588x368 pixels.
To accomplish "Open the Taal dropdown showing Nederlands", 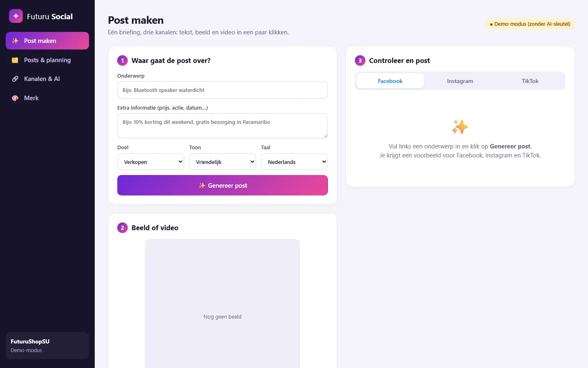I will 294,162.
